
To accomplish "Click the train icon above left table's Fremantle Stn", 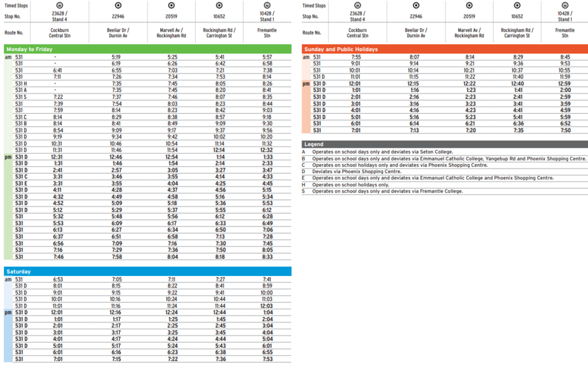I will coord(267,5).
